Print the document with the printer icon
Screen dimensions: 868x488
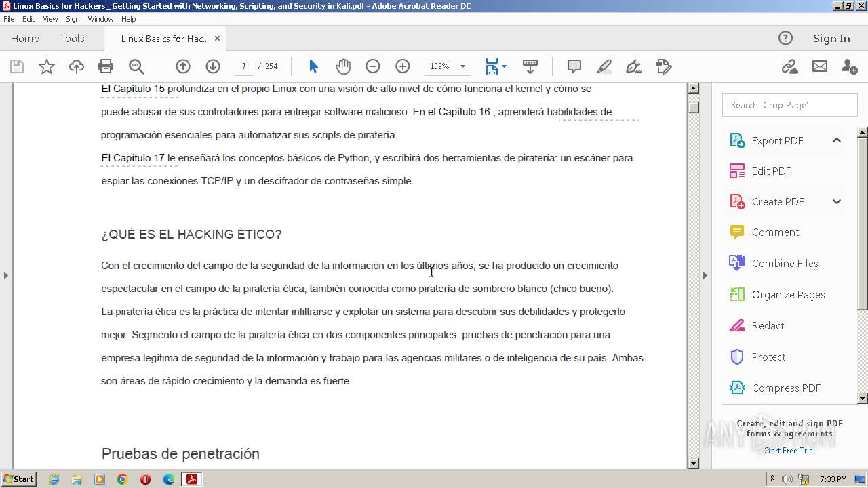pos(106,66)
